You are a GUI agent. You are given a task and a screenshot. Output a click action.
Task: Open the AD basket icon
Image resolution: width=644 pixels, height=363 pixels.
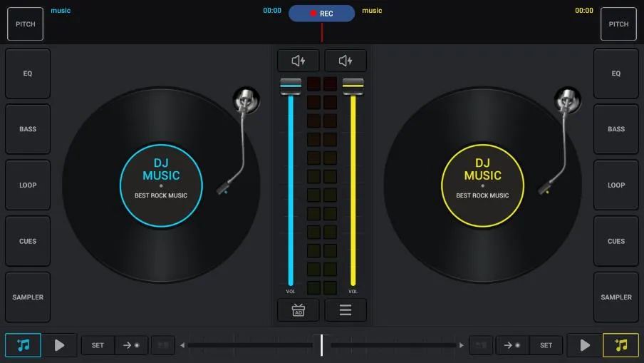pyautogui.click(x=298, y=310)
